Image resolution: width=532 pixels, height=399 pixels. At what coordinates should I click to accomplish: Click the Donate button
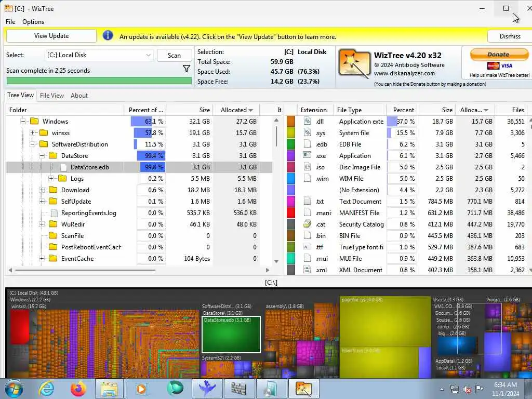click(x=499, y=54)
